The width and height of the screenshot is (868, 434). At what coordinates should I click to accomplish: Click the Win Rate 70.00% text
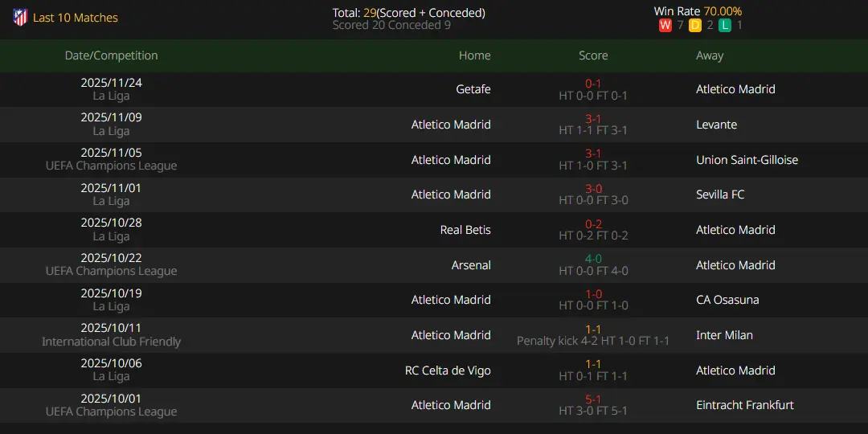(x=698, y=11)
